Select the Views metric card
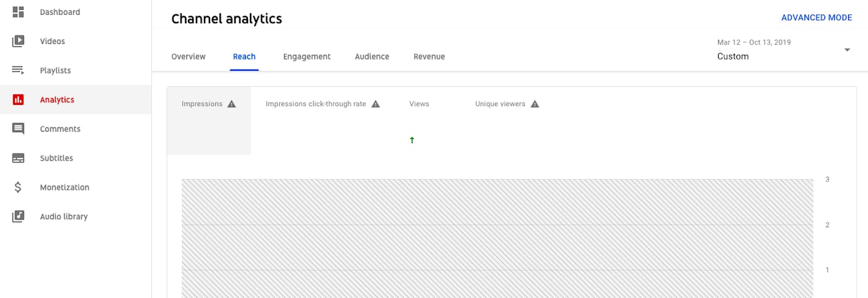 [428, 120]
